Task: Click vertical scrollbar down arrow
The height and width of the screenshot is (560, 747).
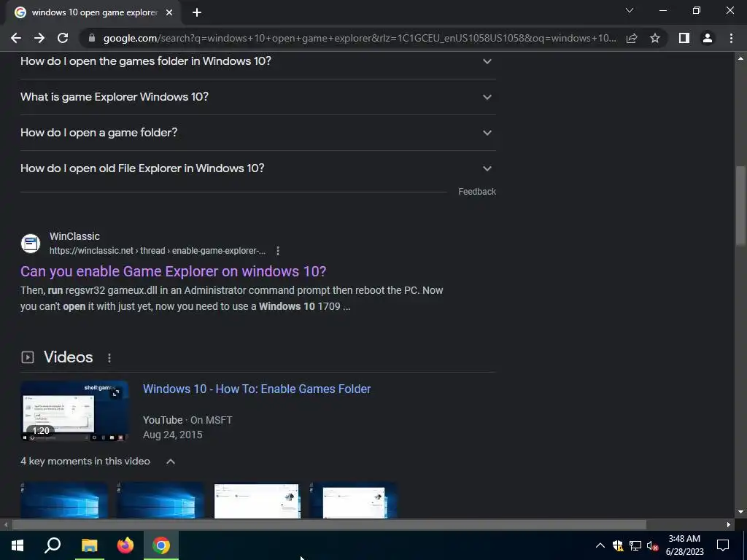Action: pyautogui.click(x=740, y=513)
